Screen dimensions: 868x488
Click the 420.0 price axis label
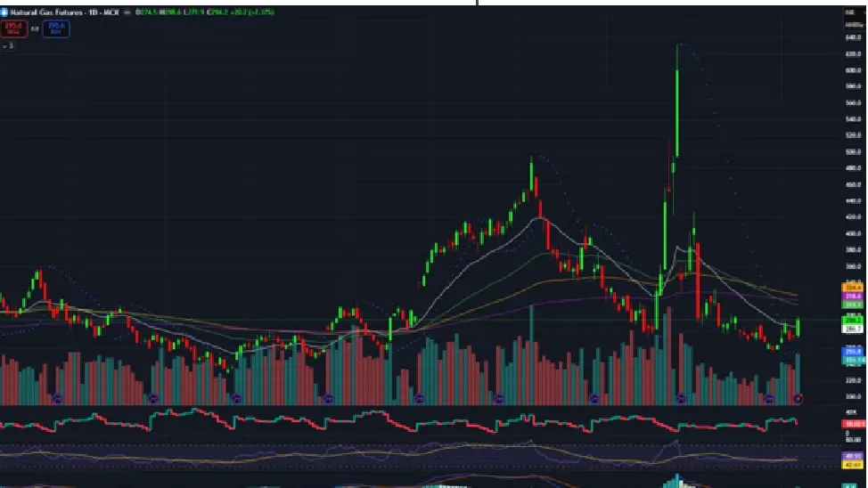(x=853, y=217)
